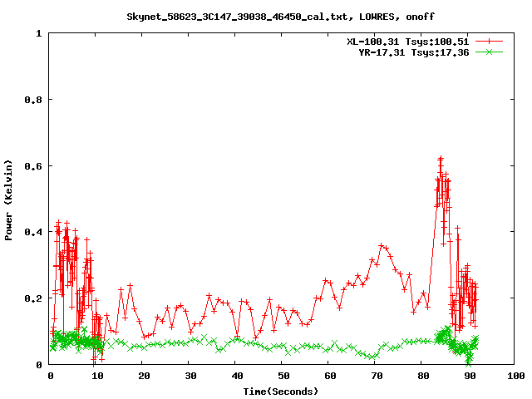Click the Power (Kelvin) y-axis label
The width and height of the screenshot is (532, 399).
(x=8, y=200)
